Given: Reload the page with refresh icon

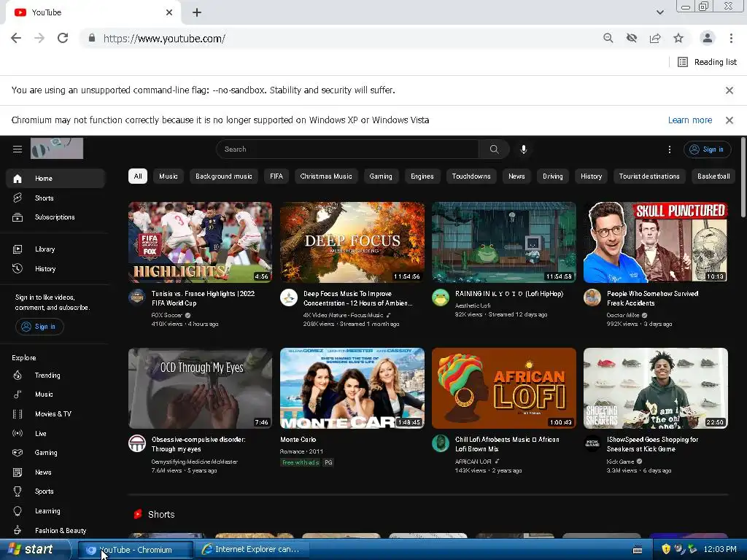Looking at the screenshot, I should coord(63,38).
